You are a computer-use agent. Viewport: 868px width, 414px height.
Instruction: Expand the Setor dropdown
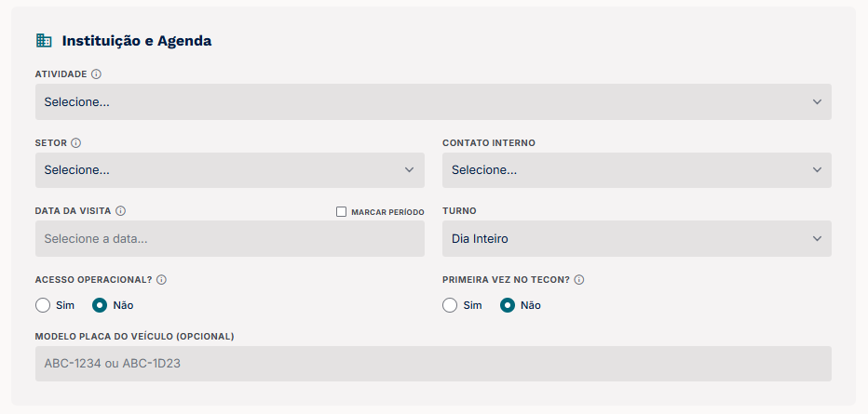tap(230, 170)
